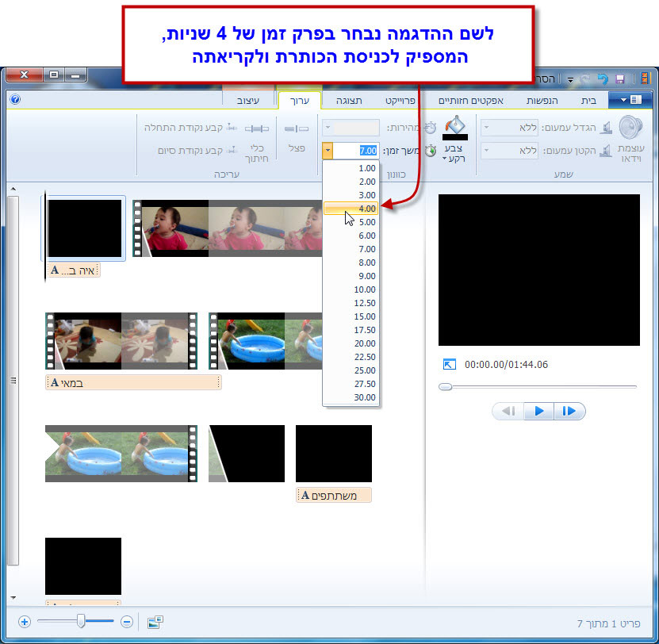Screen dimensions: 659x644
Task: Switch to the הנפשות (Animations) tab
Action: [542, 101]
